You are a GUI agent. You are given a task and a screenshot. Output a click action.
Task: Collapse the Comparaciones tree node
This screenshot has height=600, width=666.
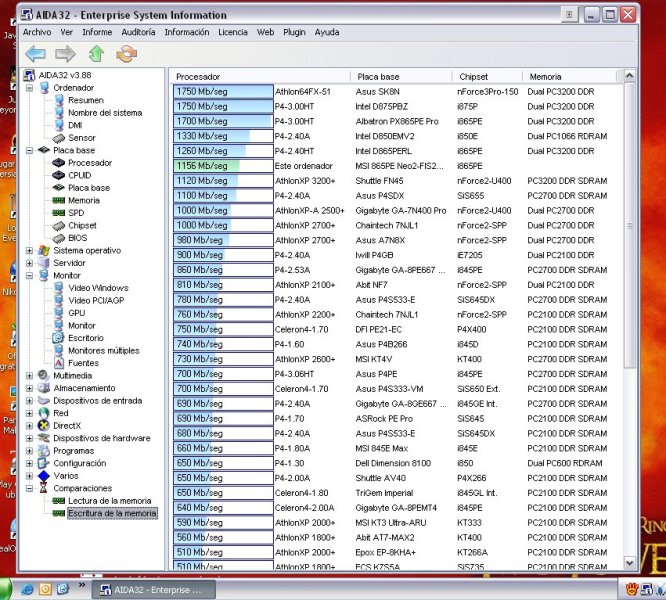pyautogui.click(x=29, y=488)
